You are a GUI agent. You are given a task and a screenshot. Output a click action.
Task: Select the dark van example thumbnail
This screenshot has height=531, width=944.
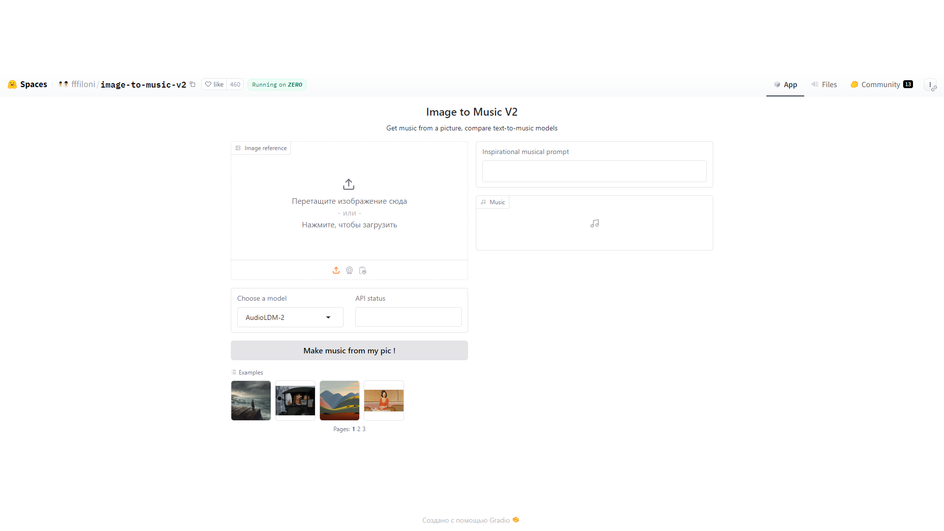pyautogui.click(x=295, y=400)
